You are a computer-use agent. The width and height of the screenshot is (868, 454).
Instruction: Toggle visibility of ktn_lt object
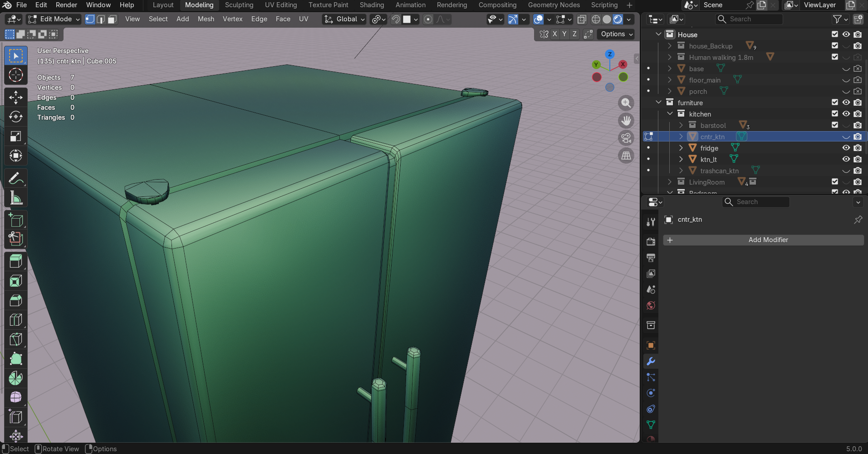pos(846,159)
